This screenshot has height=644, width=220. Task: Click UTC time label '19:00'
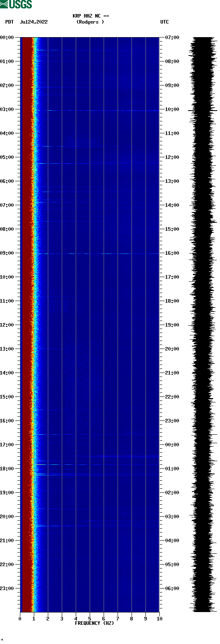(x=172, y=325)
